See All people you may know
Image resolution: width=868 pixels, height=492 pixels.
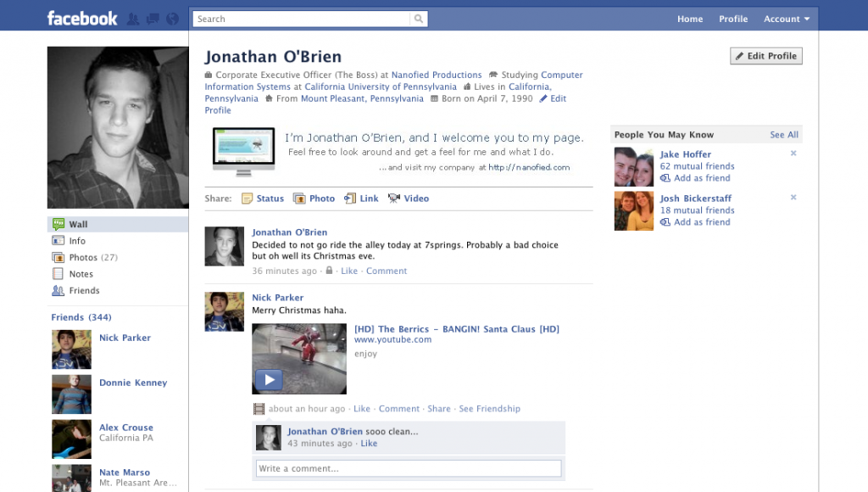(782, 134)
